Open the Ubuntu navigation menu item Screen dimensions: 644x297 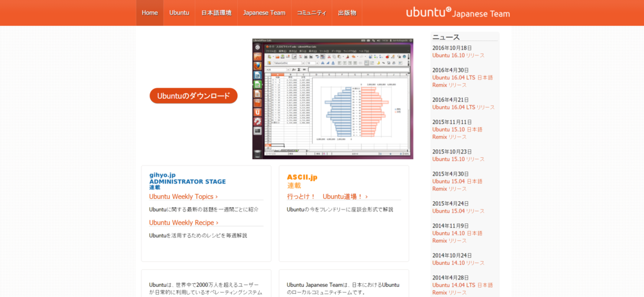179,13
